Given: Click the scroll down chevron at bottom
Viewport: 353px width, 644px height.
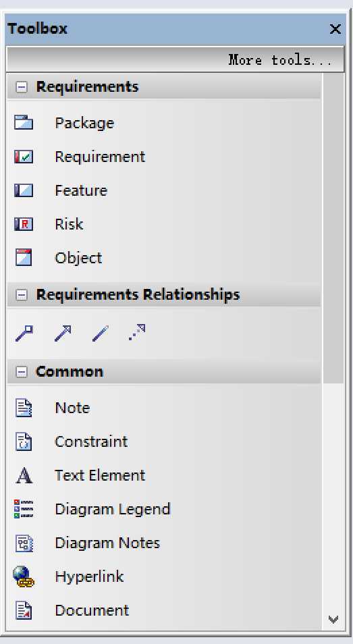Looking at the screenshot, I should (x=333, y=619).
